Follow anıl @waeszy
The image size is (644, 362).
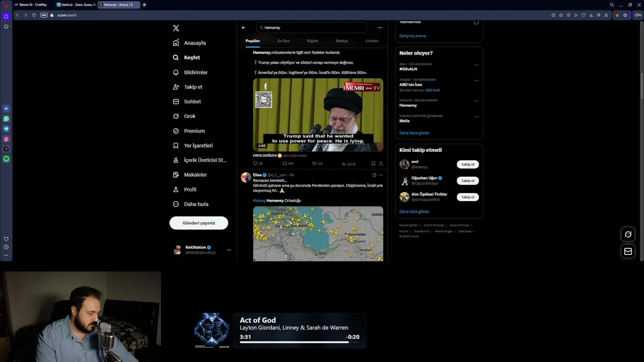pos(468,164)
